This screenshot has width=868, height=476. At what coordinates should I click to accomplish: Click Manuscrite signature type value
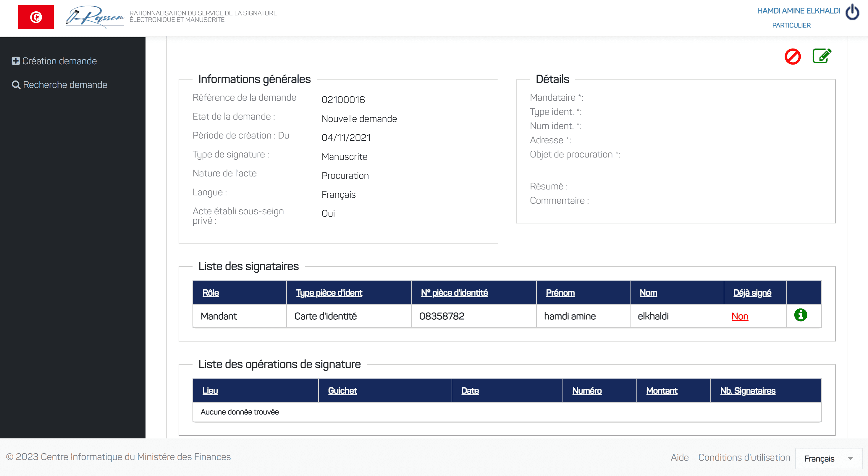coord(344,157)
